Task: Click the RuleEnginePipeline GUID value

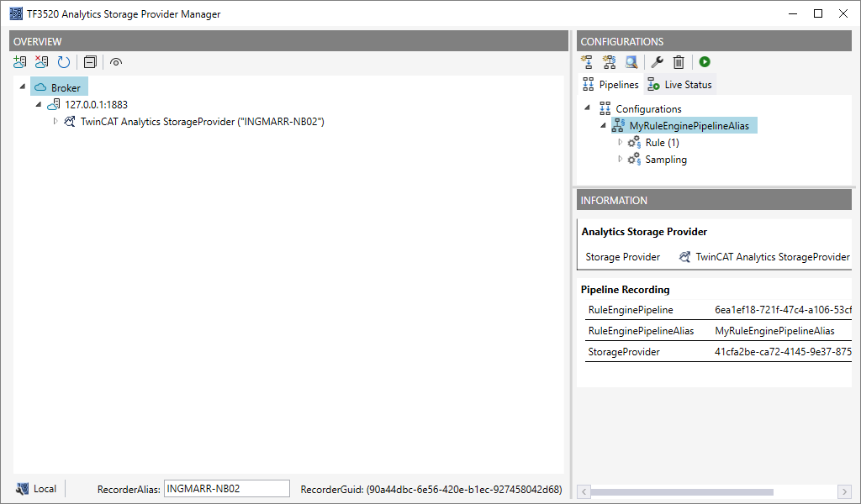Action: click(x=783, y=310)
